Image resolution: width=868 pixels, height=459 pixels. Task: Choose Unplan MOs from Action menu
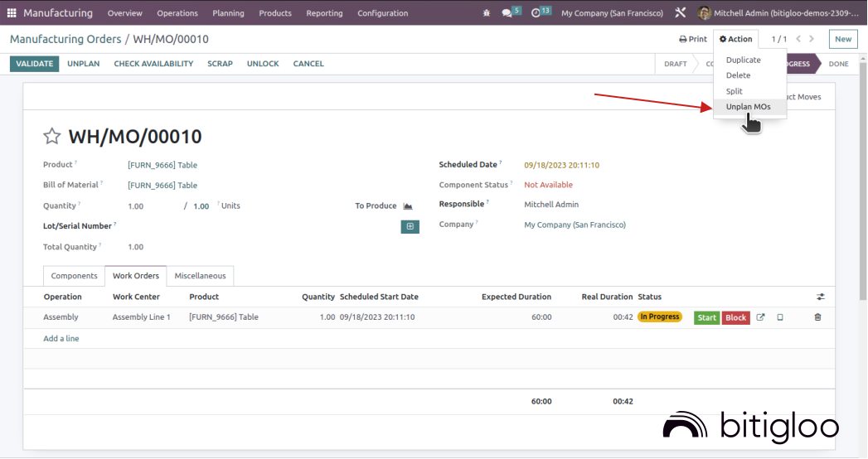tap(749, 107)
